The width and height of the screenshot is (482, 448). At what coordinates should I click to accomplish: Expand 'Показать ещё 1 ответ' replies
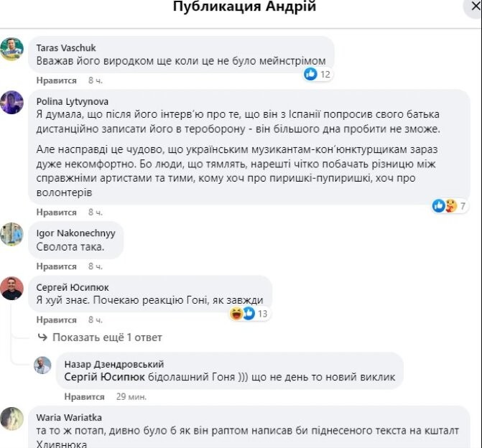pyautogui.click(x=107, y=337)
